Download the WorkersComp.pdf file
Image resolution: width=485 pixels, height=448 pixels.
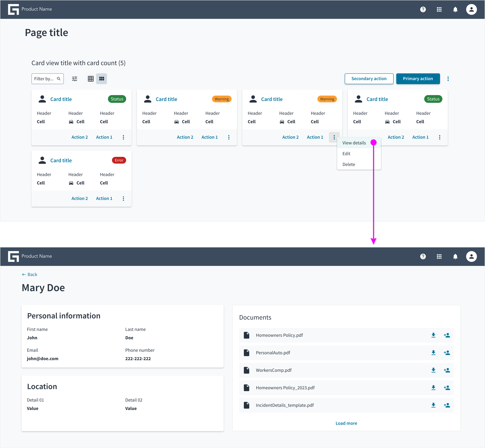point(433,370)
